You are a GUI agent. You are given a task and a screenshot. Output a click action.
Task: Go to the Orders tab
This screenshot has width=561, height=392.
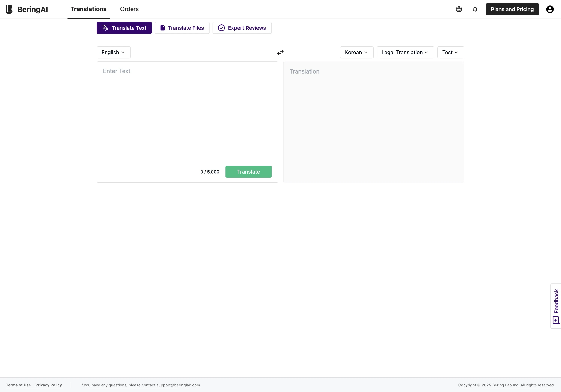(x=129, y=9)
